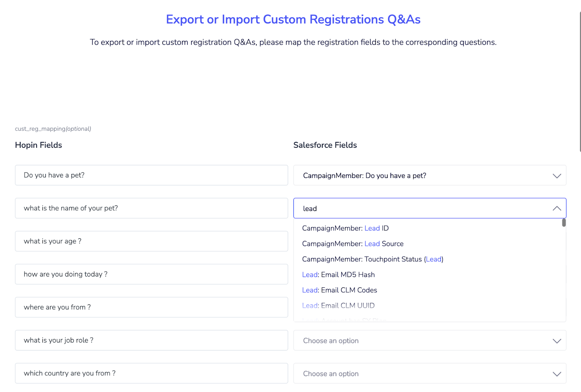Click 'what is the name of your pet?' field

pyautogui.click(x=151, y=208)
